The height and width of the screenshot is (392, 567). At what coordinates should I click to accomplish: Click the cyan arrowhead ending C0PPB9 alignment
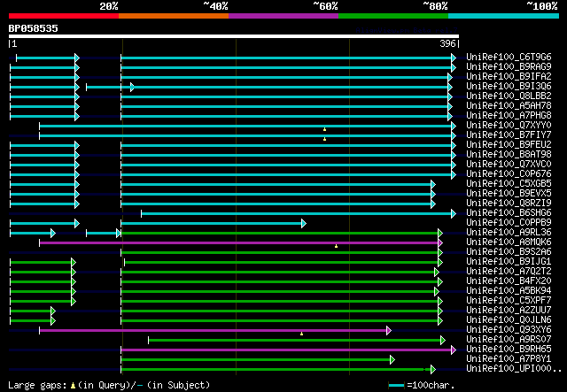click(x=304, y=224)
